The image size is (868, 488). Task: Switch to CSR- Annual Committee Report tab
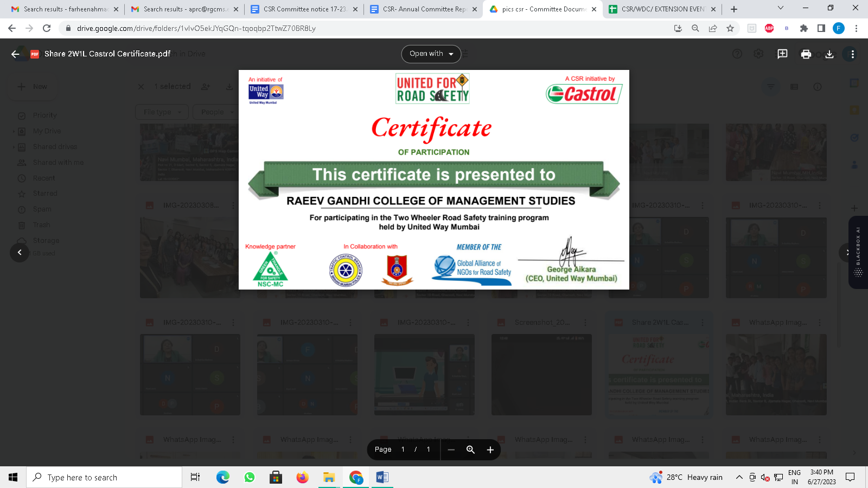coord(423,9)
